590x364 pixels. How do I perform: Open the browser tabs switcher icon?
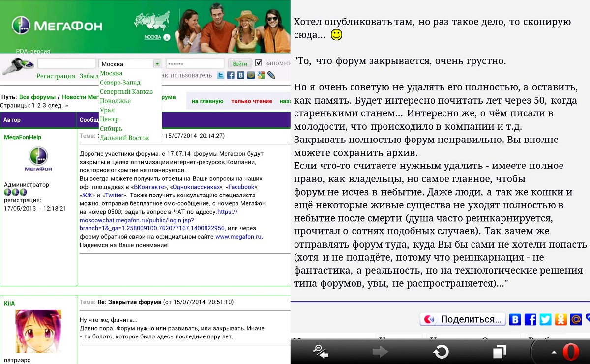click(500, 352)
